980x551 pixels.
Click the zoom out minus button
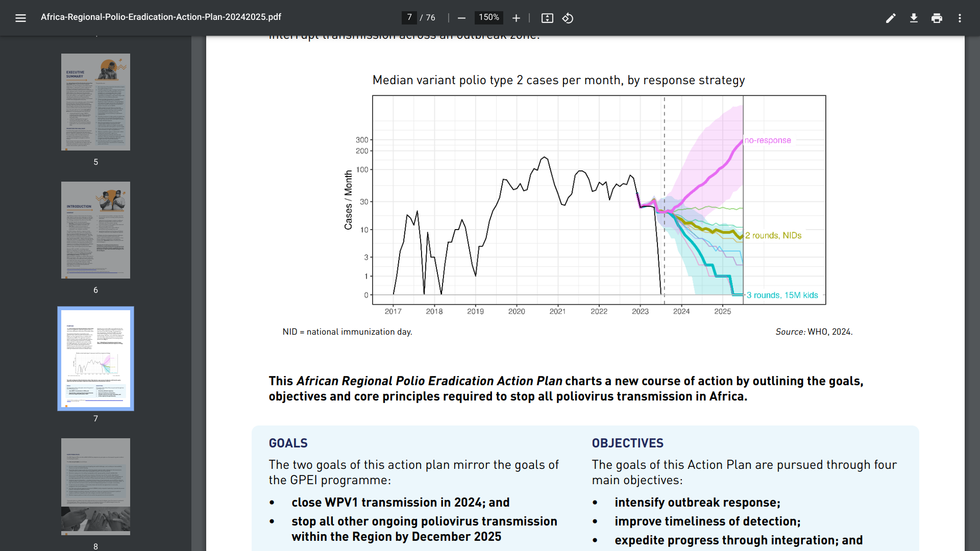pos(461,18)
